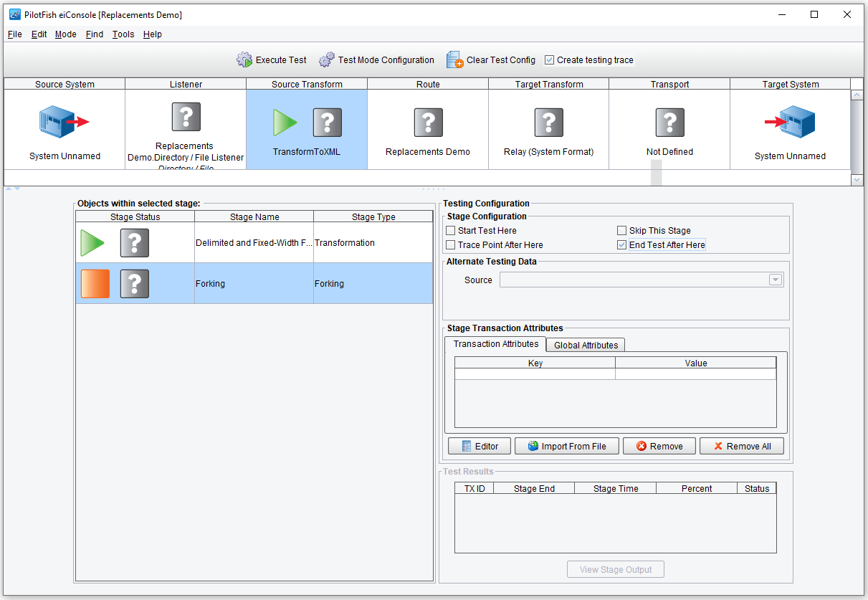Open the Edit menu

click(39, 34)
